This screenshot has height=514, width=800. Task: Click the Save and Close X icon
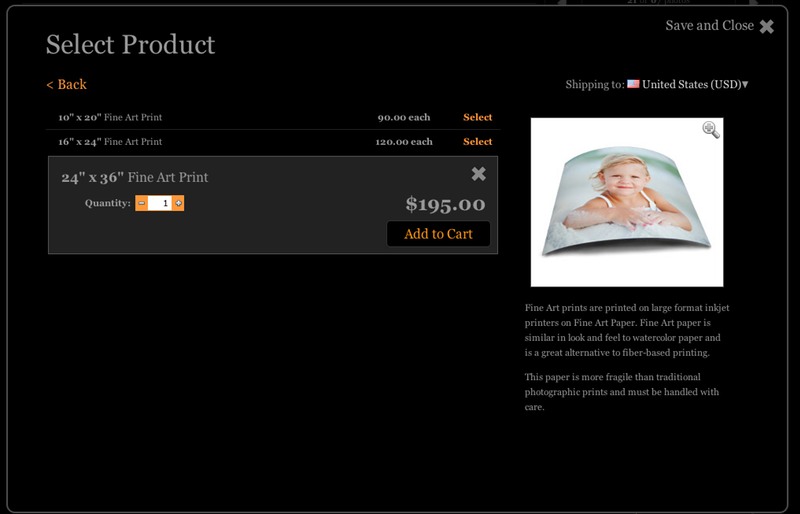766,27
